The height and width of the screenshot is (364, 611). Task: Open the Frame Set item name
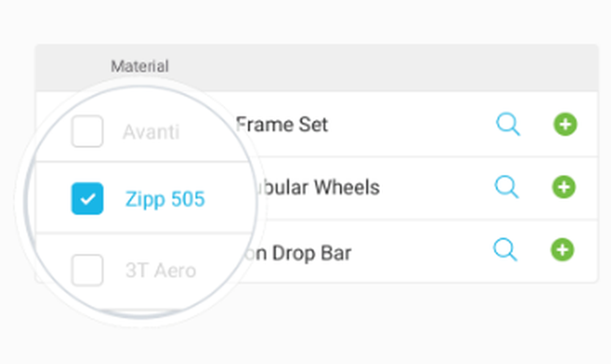[282, 125]
